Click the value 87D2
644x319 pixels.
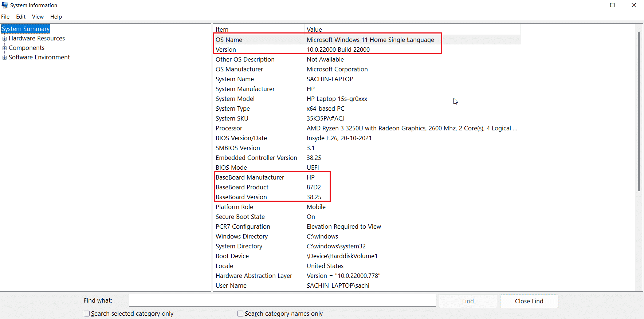click(314, 187)
